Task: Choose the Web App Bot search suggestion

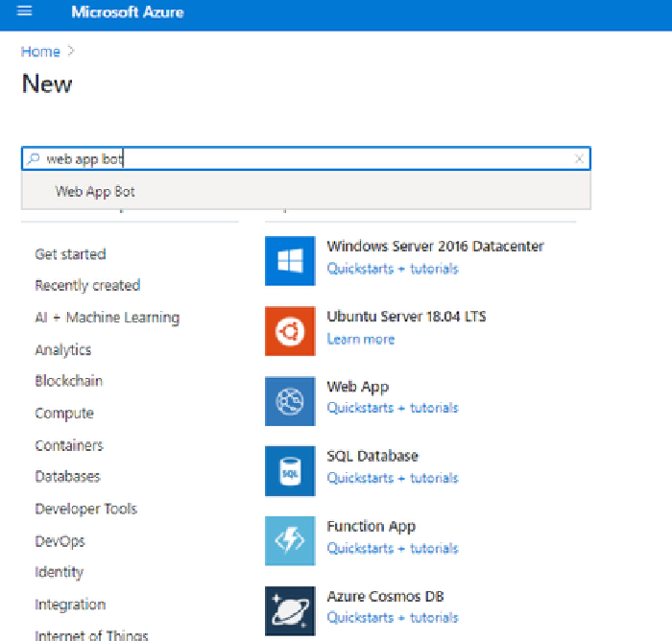Action: tap(95, 191)
